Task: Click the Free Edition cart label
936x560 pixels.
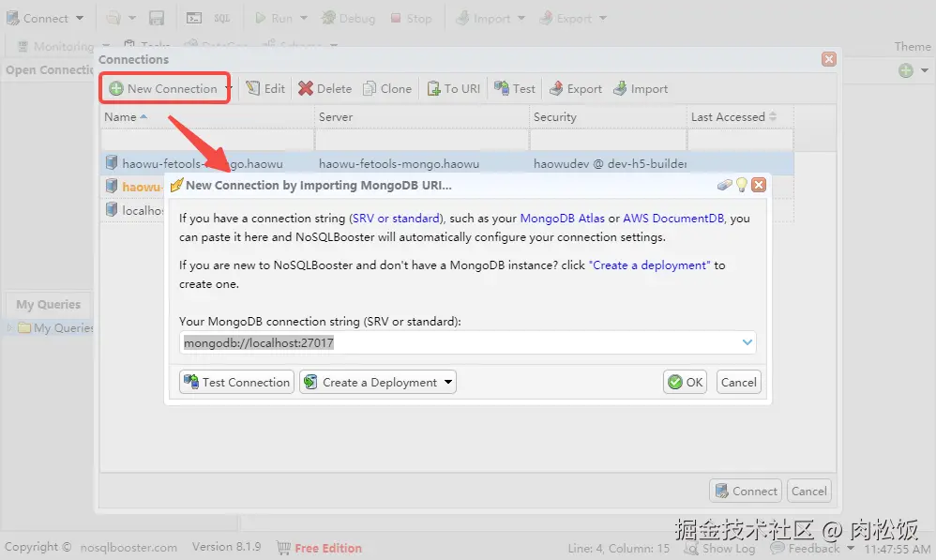Action: point(320,548)
